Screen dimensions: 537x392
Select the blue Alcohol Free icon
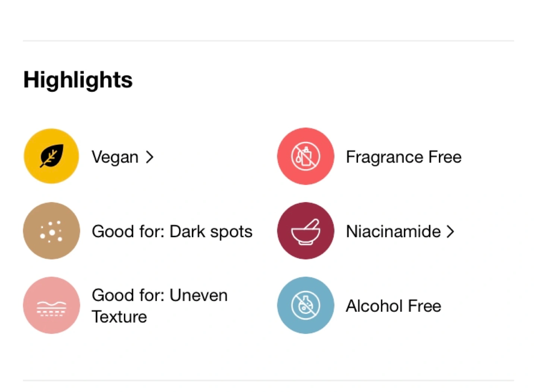coord(305,305)
